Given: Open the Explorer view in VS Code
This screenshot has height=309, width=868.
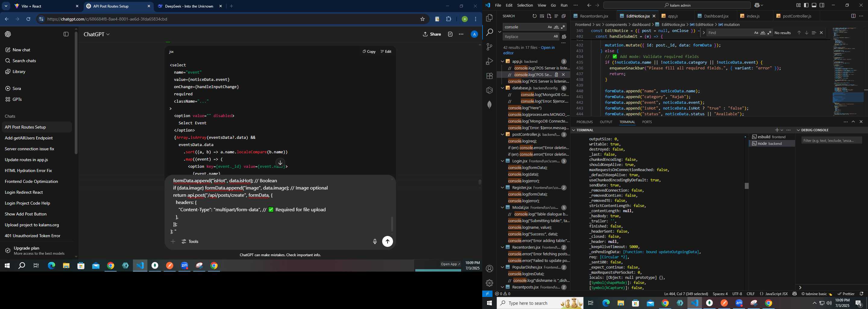Looking at the screenshot, I should click(x=489, y=18).
